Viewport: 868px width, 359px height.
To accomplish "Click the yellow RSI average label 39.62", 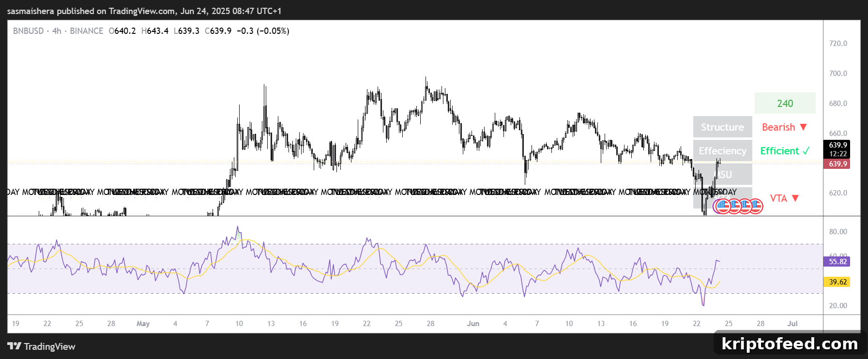I will point(837,282).
